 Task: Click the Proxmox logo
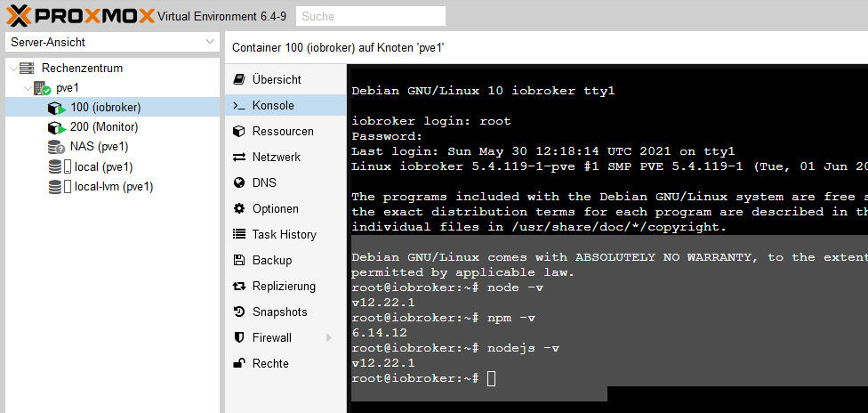pos(81,15)
